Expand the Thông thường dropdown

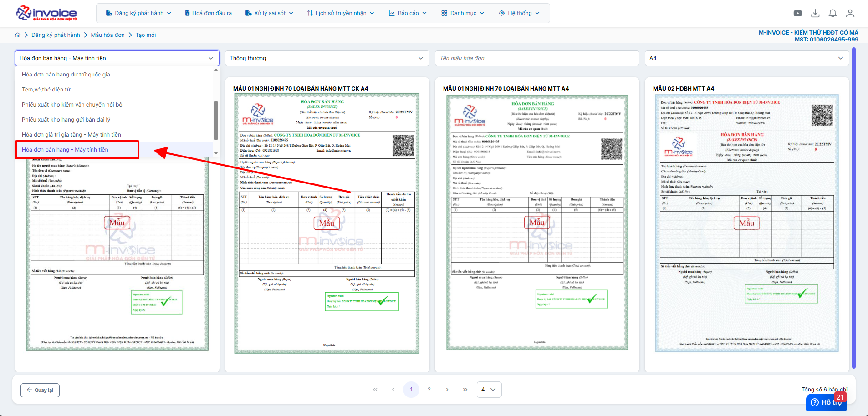[x=326, y=58]
